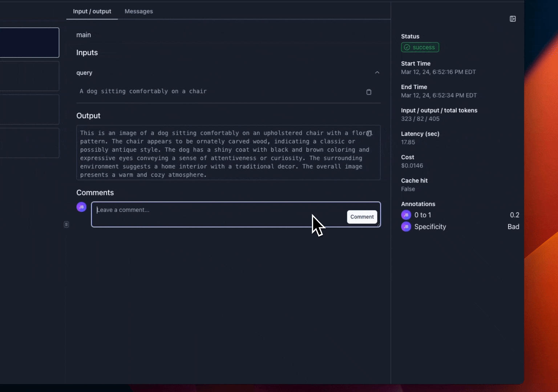Image resolution: width=558 pixels, height=392 pixels.
Task: Click the JB avatar next to the comment box
Action: pyautogui.click(x=81, y=207)
